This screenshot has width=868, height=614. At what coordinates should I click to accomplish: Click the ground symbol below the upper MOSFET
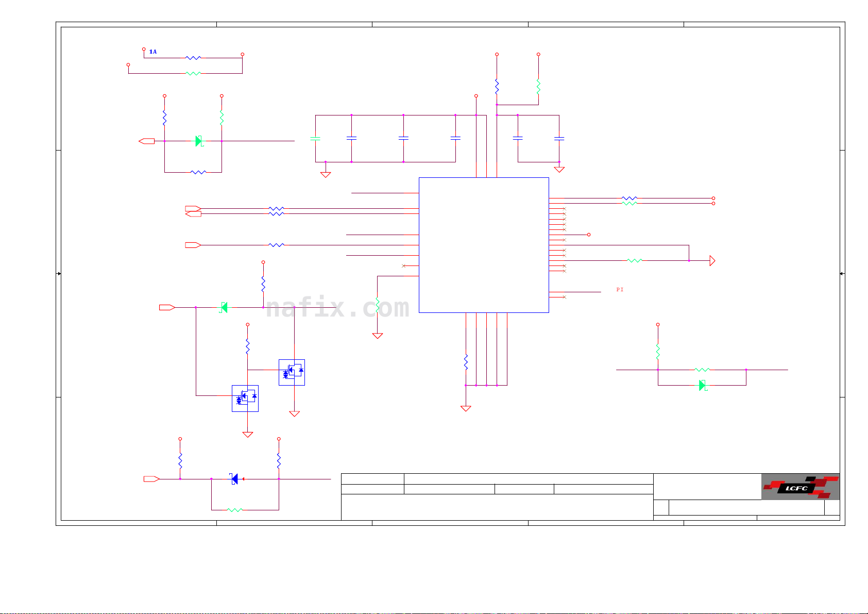tap(294, 413)
